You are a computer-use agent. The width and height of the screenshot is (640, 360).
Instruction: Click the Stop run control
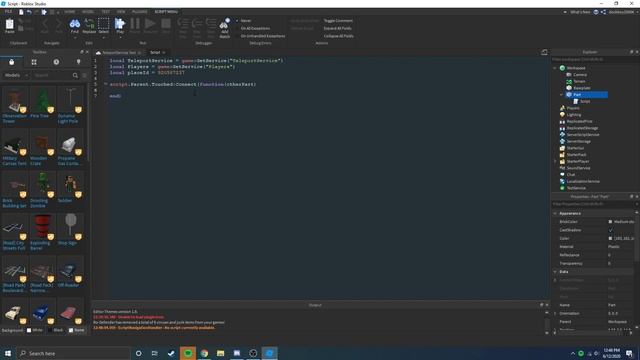tap(166, 25)
